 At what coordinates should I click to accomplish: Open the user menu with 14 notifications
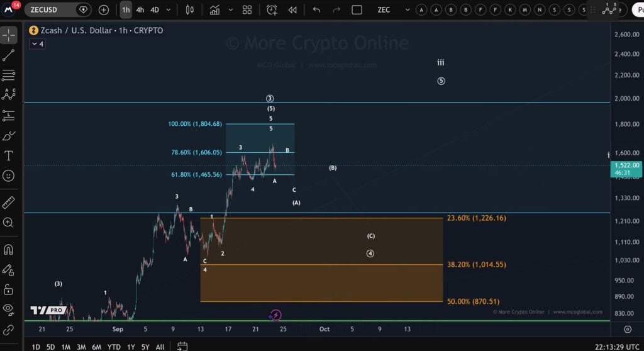10,9
